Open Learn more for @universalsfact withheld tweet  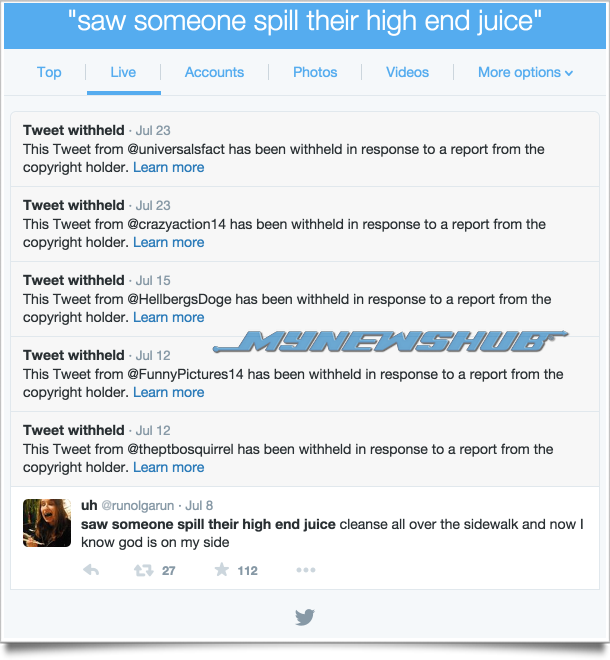168,168
